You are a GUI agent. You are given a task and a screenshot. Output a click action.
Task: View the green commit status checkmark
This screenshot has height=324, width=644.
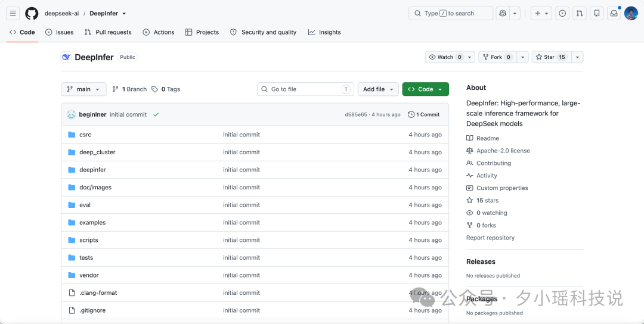tap(156, 115)
